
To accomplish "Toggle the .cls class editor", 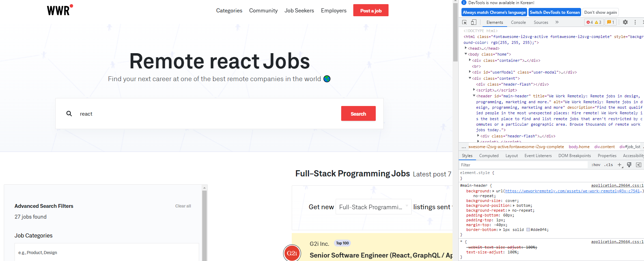I will (609, 165).
